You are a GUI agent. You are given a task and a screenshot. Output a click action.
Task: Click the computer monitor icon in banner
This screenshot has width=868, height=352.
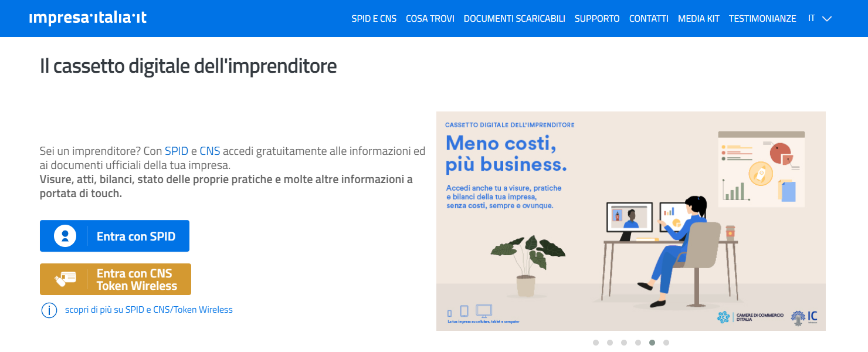tap(484, 311)
